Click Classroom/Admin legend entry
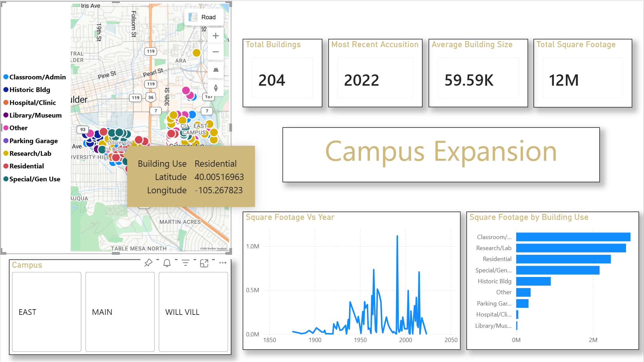Viewport: 644px width, 362px height. click(x=37, y=77)
